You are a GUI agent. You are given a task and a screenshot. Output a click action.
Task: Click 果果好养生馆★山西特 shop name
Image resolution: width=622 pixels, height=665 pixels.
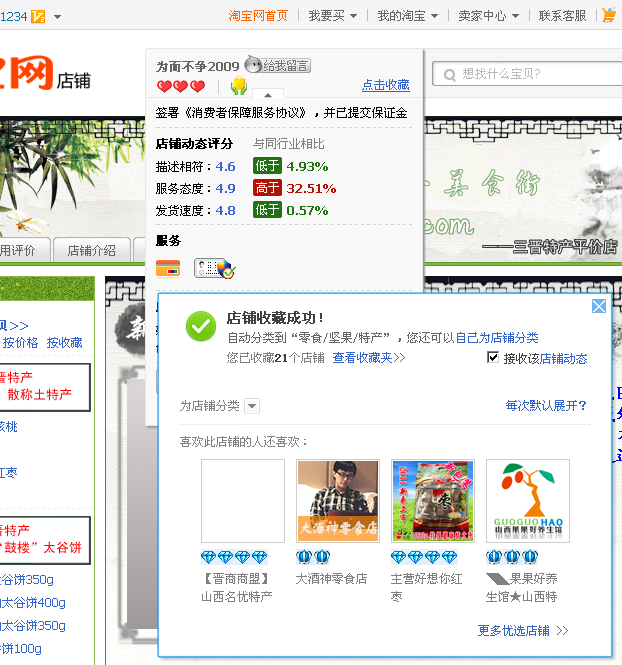click(522, 587)
